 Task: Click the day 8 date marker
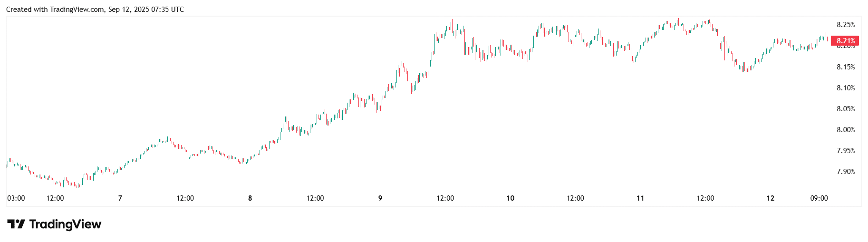pyautogui.click(x=250, y=198)
